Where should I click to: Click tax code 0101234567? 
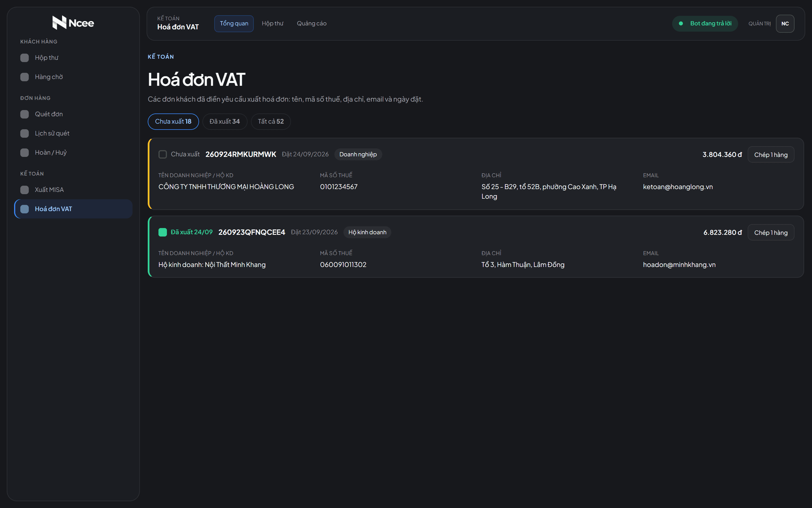(339, 187)
